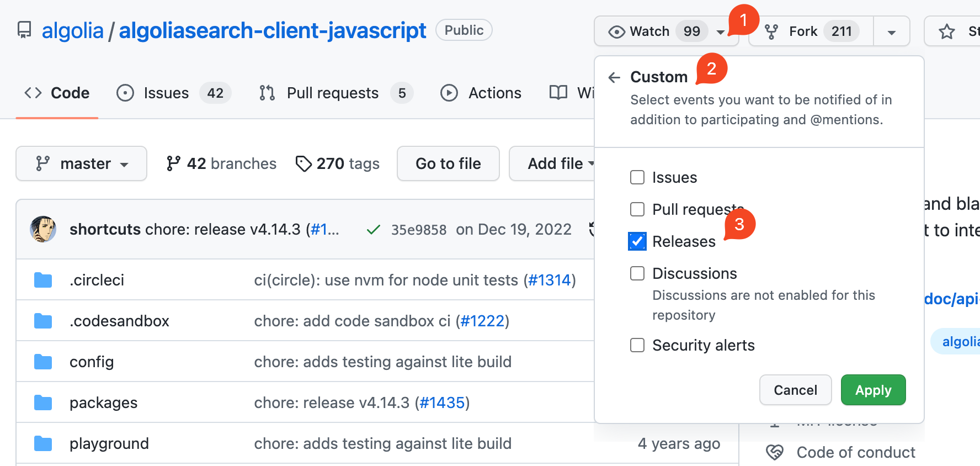This screenshot has height=466, width=980.
Task: Tick the Discussions checkbox
Action: pos(637,273)
